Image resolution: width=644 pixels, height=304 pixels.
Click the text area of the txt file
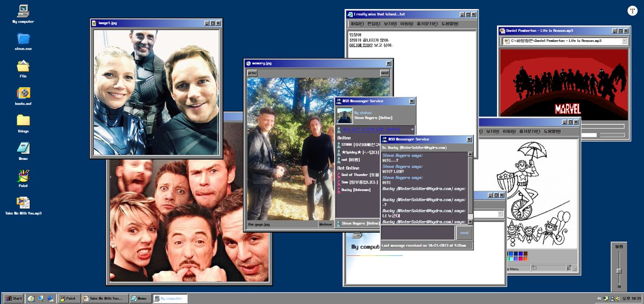click(x=411, y=64)
